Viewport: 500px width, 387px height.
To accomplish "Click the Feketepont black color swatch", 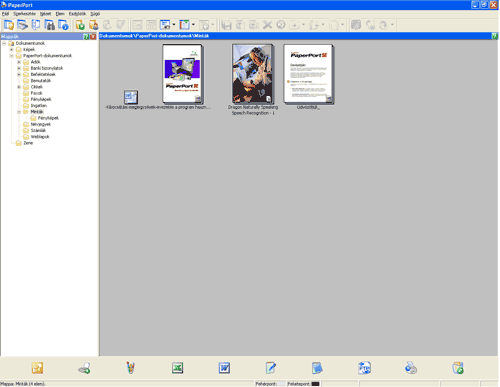I will [315, 384].
